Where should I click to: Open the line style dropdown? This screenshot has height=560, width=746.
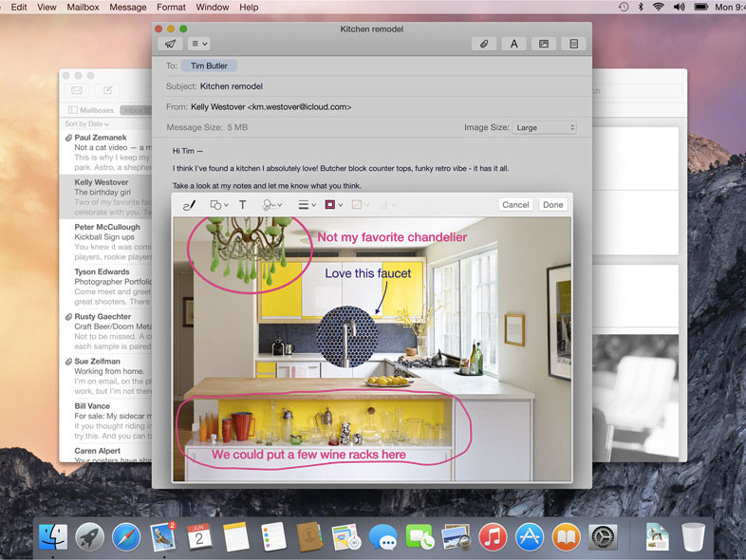[x=307, y=205]
